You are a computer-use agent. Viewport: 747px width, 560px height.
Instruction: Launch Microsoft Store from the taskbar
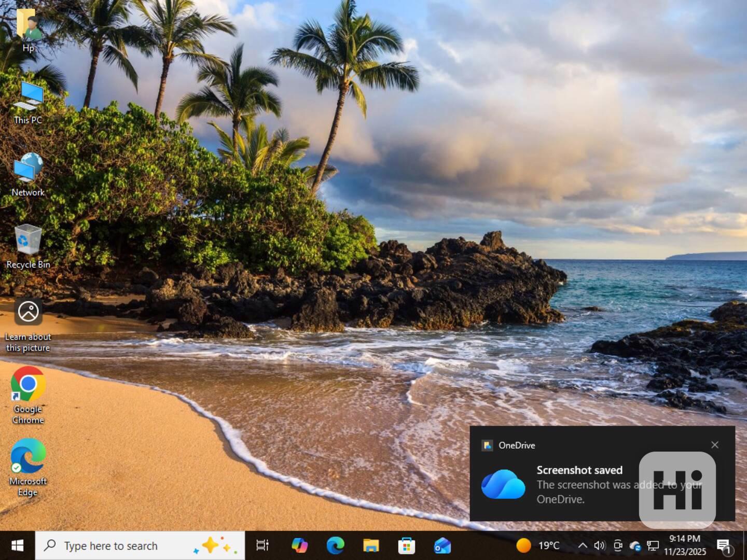tap(406, 545)
